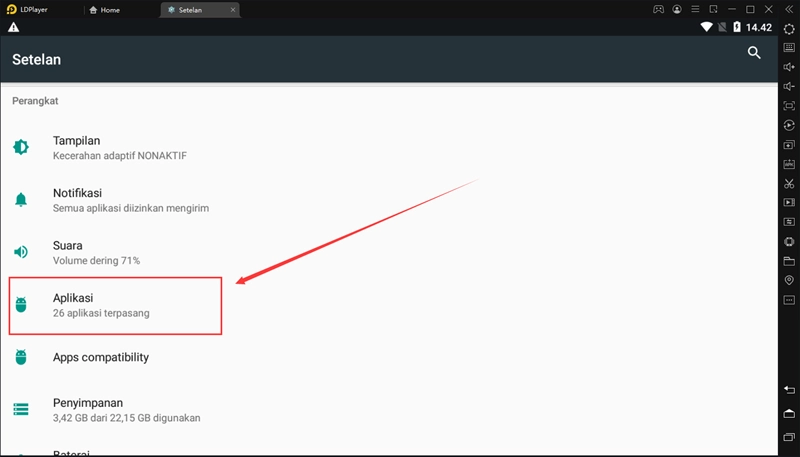The height and width of the screenshot is (457, 800).
Task: Open the synchronizer icon in sidebar
Action: tap(789, 222)
